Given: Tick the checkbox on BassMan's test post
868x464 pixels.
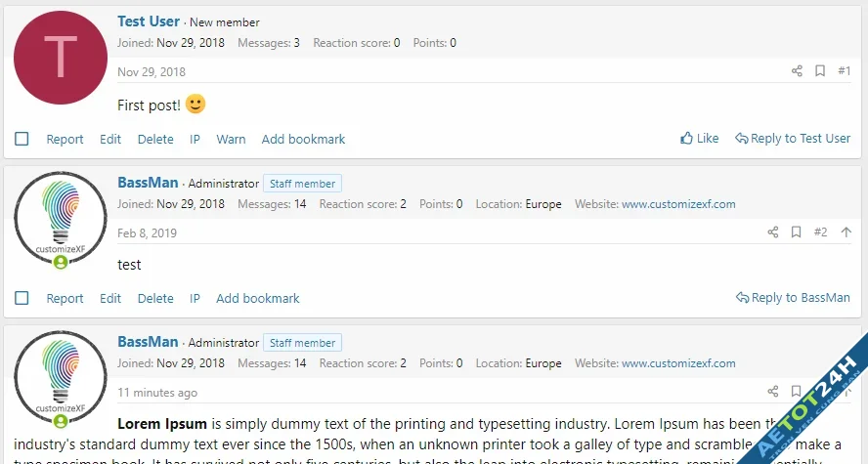Looking at the screenshot, I should tap(22, 298).
